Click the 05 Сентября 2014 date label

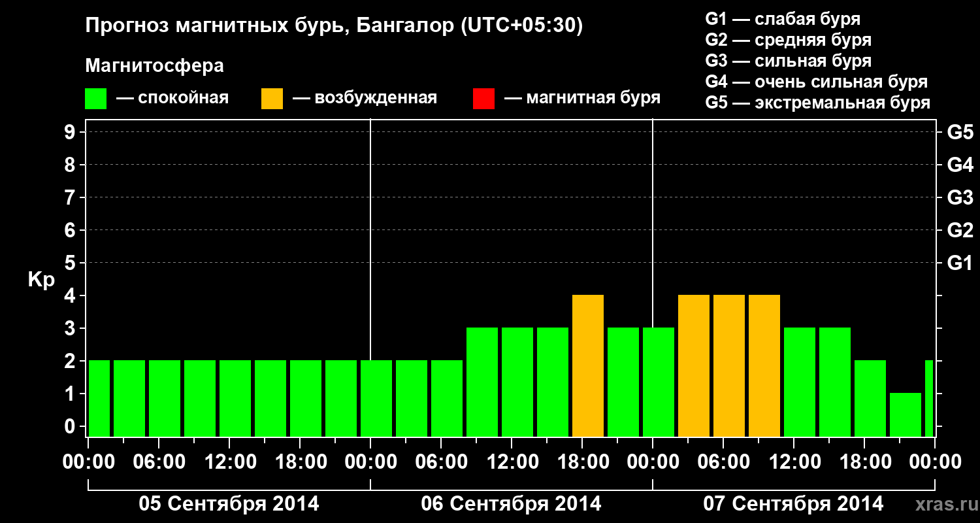[229, 504]
